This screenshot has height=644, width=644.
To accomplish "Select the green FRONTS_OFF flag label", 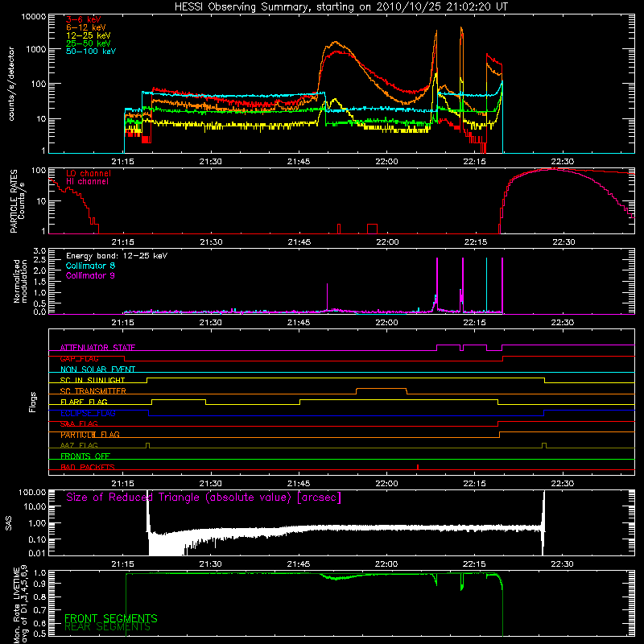I will [85, 456].
